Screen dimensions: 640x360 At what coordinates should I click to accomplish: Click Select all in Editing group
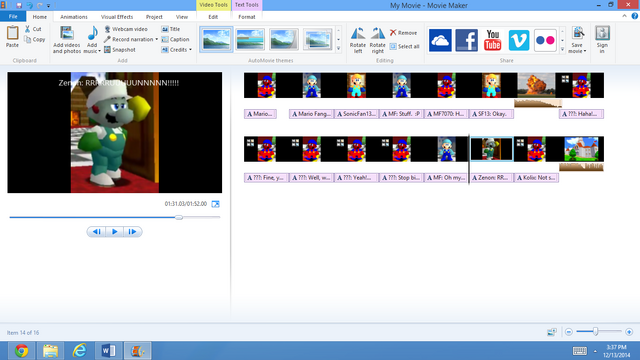[404, 47]
